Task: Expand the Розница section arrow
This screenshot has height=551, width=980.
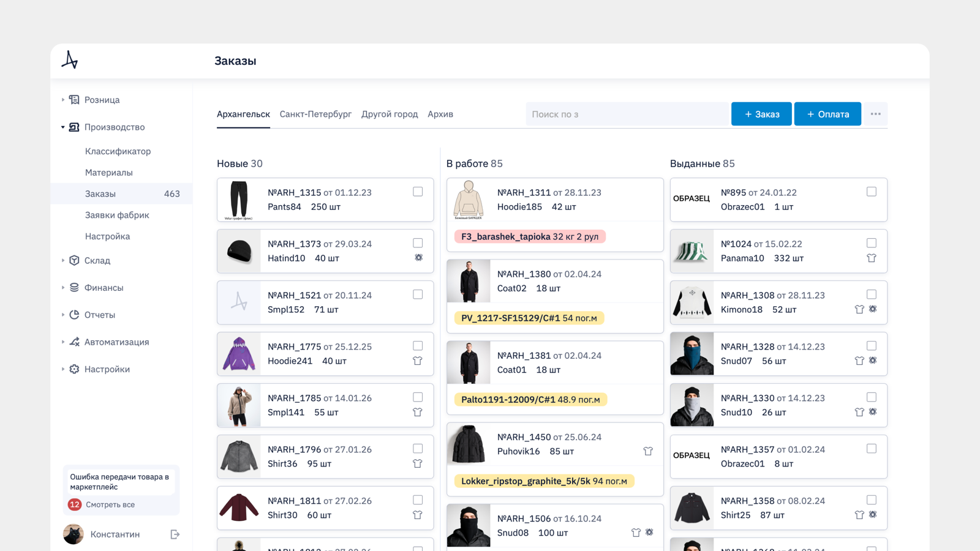Action: pyautogui.click(x=62, y=100)
